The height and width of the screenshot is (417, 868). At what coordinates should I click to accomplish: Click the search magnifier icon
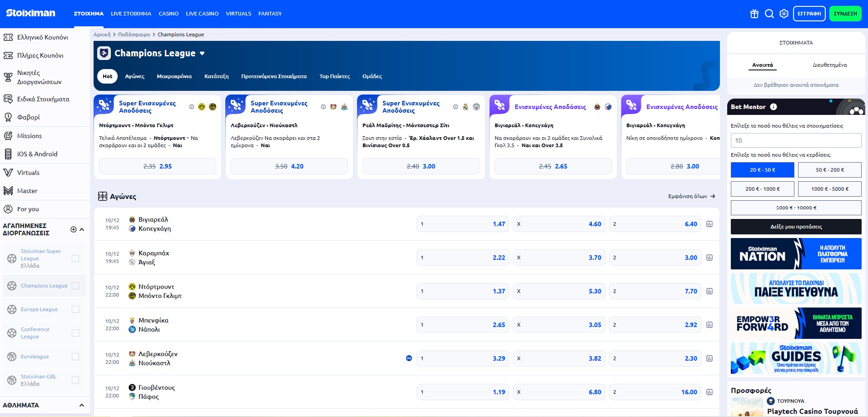tap(769, 14)
